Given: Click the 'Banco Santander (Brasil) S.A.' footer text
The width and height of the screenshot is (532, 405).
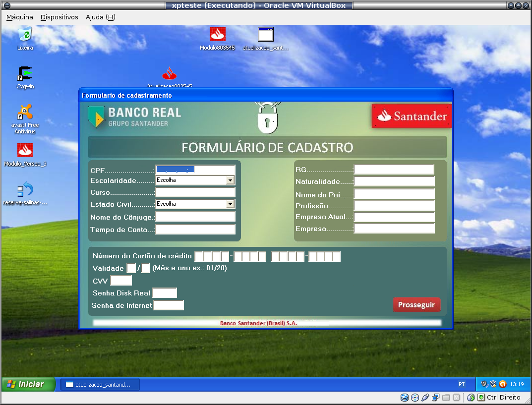Looking at the screenshot, I should [x=258, y=323].
